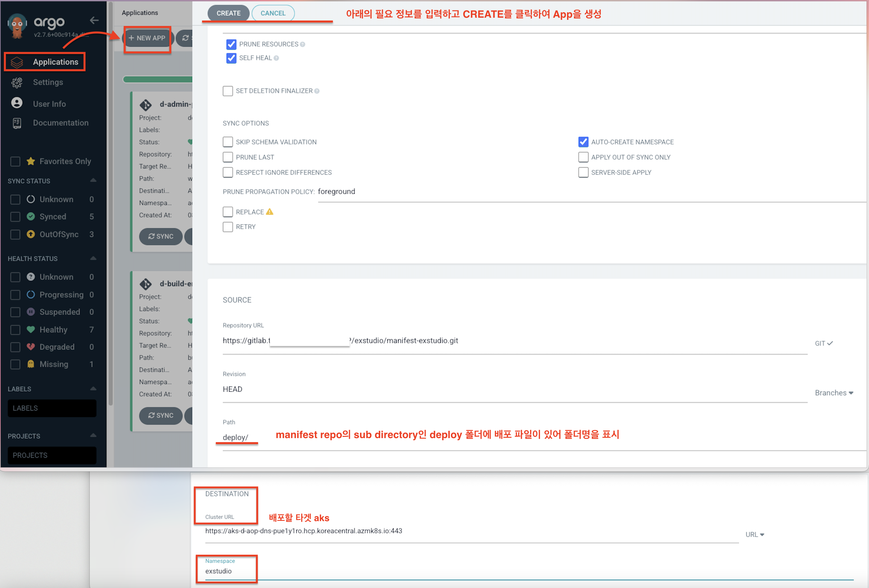The image size is (869, 588).
Task: Click the Favorites Only star icon
Action: 31,161
